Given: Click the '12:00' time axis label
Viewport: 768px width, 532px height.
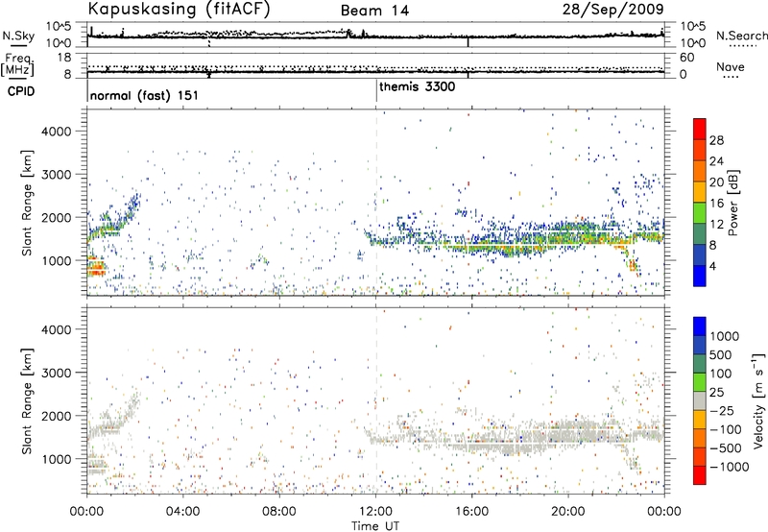Looking at the screenshot, I should (375, 512).
